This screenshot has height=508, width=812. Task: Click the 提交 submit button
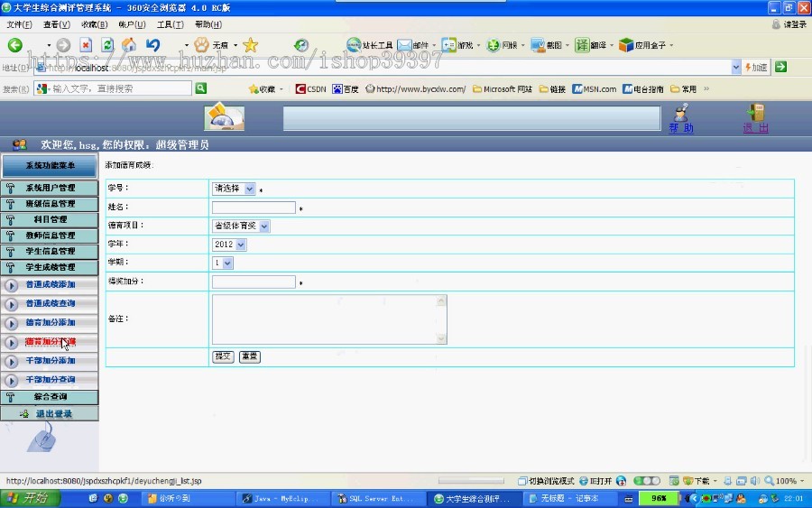tap(223, 356)
